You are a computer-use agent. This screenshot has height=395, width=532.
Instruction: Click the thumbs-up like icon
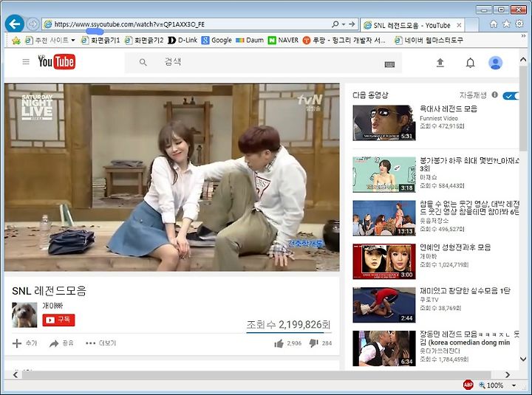(279, 343)
